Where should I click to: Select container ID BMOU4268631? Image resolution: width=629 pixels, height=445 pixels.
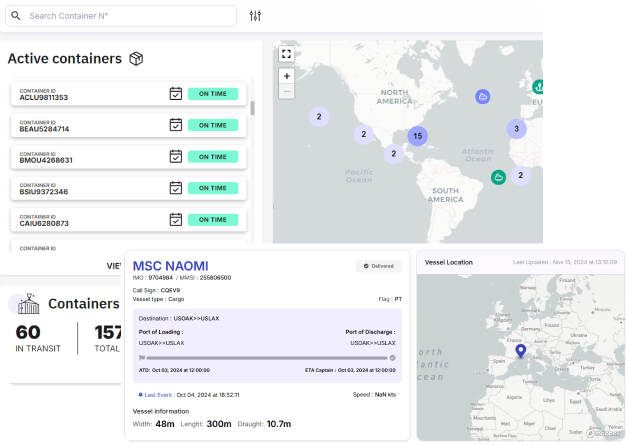(46, 160)
